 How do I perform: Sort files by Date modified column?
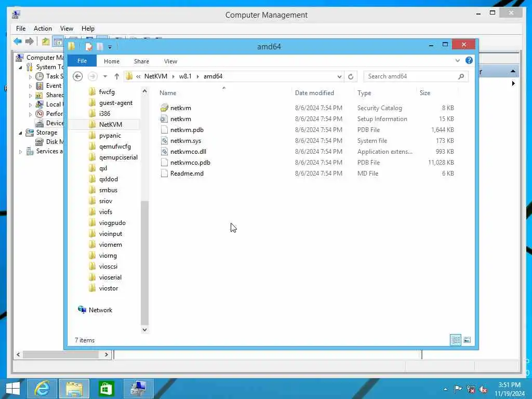click(314, 93)
